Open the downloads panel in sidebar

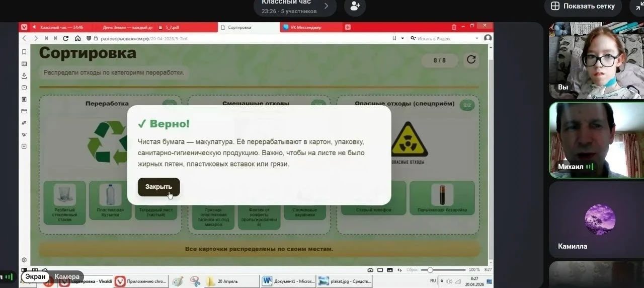[24, 76]
